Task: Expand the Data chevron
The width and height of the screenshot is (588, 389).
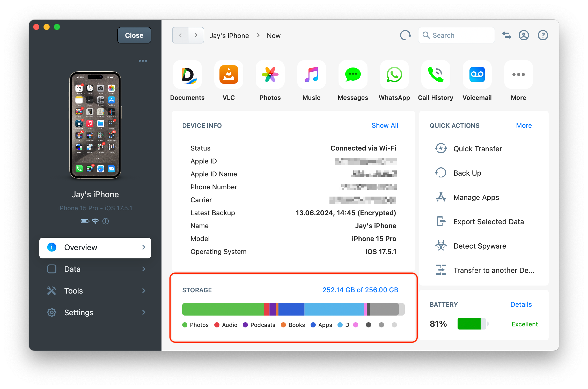Action: [144, 269]
